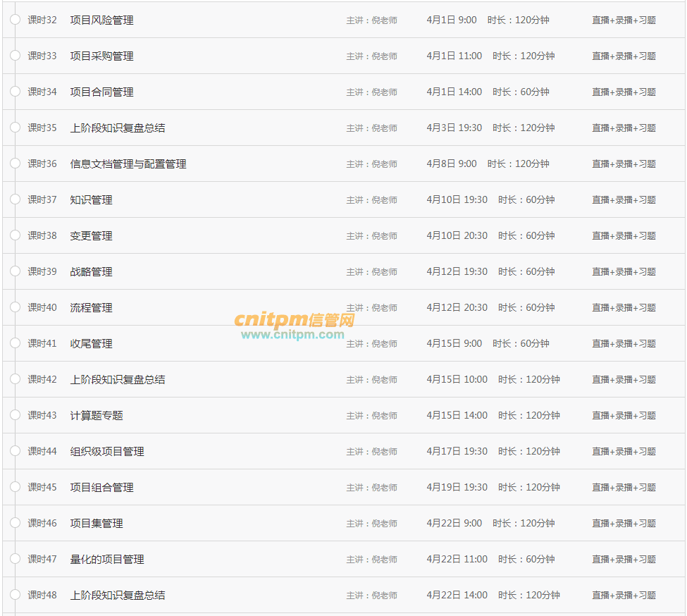Image resolution: width=687 pixels, height=616 pixels.
Task: Open the 变更管理 lesson
Action: coord(91,236)
